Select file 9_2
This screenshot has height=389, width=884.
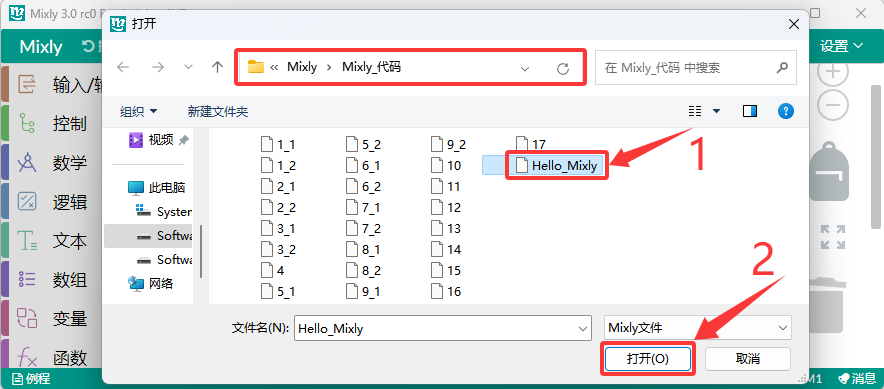448,145
